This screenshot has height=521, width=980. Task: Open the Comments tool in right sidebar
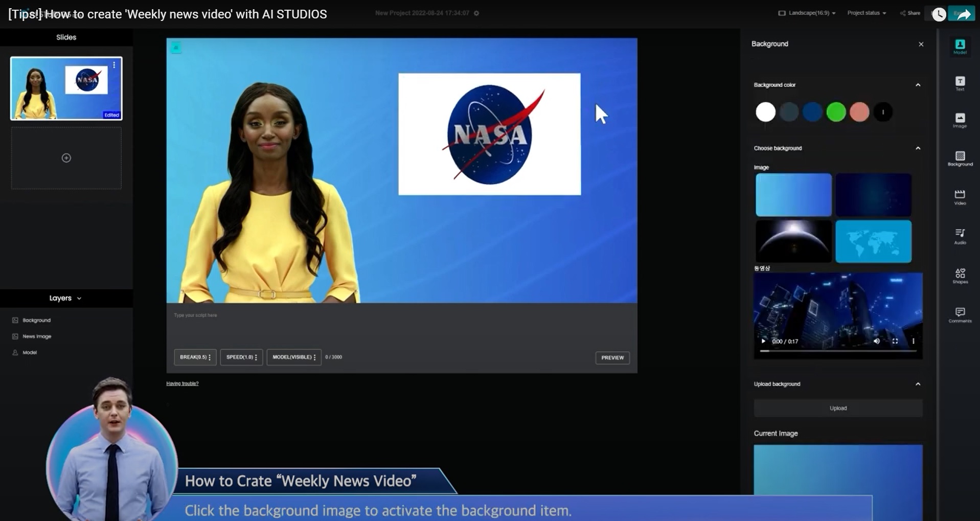click(960, 315)
